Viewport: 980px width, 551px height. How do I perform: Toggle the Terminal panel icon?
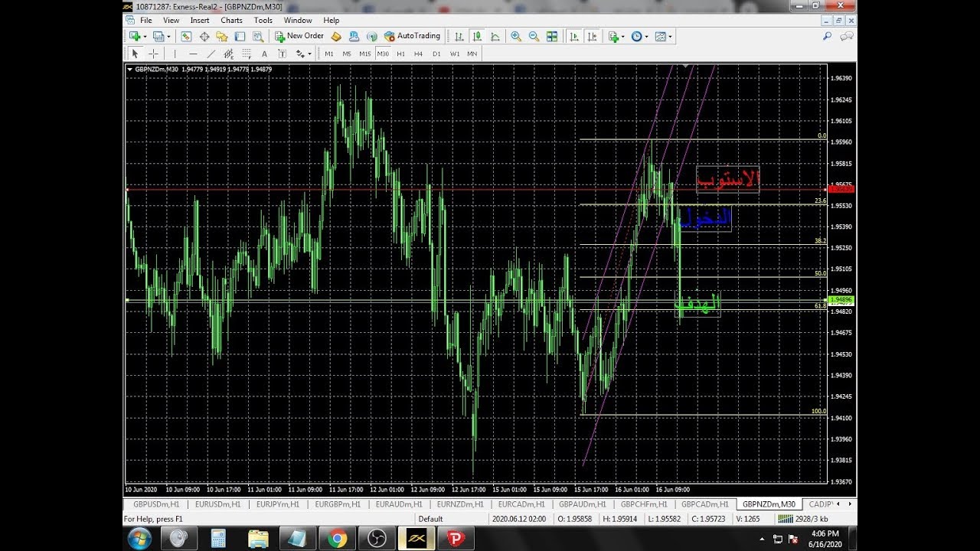[x=240, y=36]
